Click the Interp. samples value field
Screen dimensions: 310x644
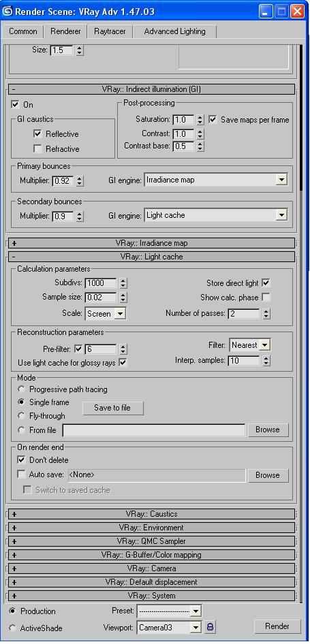point(245,361)
